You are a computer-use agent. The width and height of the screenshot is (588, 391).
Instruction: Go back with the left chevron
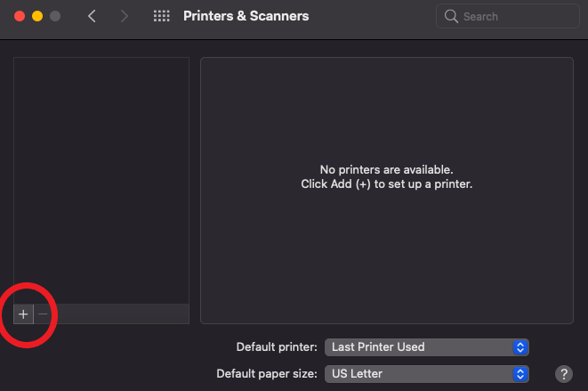tap(92, 16)
